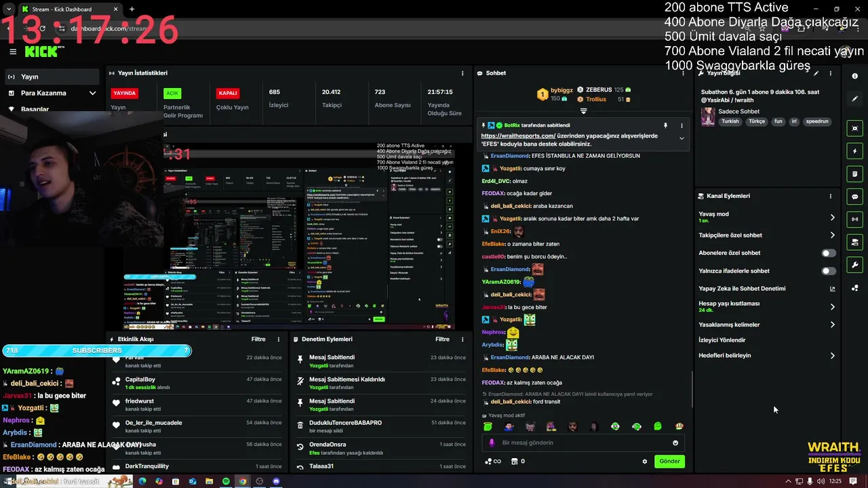Screen dimensions: 868x488
Task: Collapse the pinned BotRix message
Action: coord(682,138)
